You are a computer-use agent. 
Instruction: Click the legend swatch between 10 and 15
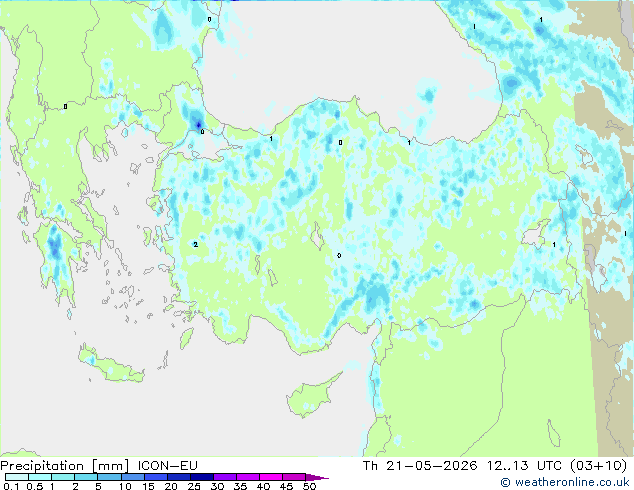(x=132, y=477)
